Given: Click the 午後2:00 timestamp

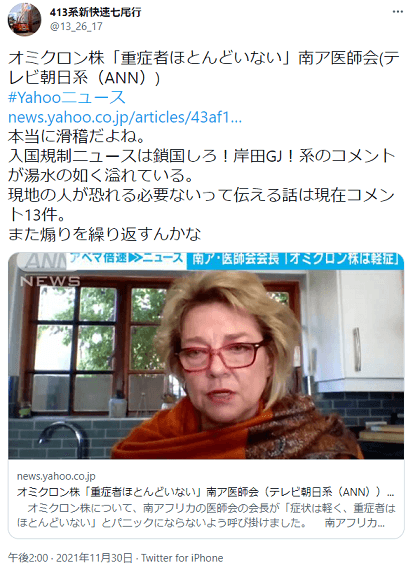Looking at the screenshot, I should [x=28, y=558].
